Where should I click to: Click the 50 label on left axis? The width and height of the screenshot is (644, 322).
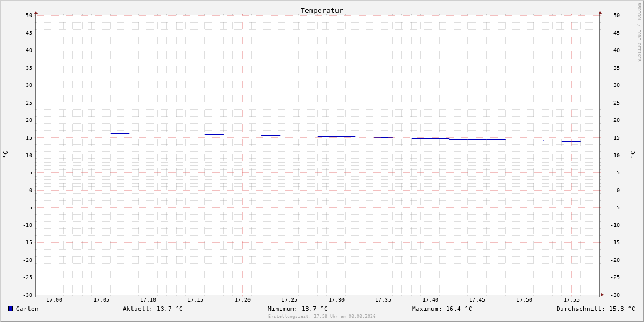29,15
